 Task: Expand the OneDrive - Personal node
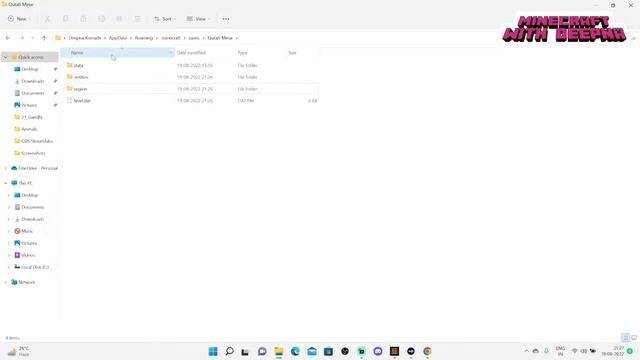click(x=6, y=168)
